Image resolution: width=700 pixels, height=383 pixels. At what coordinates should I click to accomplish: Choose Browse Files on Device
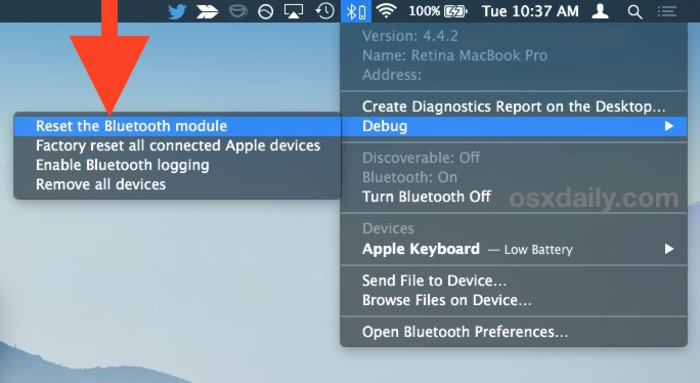(514, 300)
